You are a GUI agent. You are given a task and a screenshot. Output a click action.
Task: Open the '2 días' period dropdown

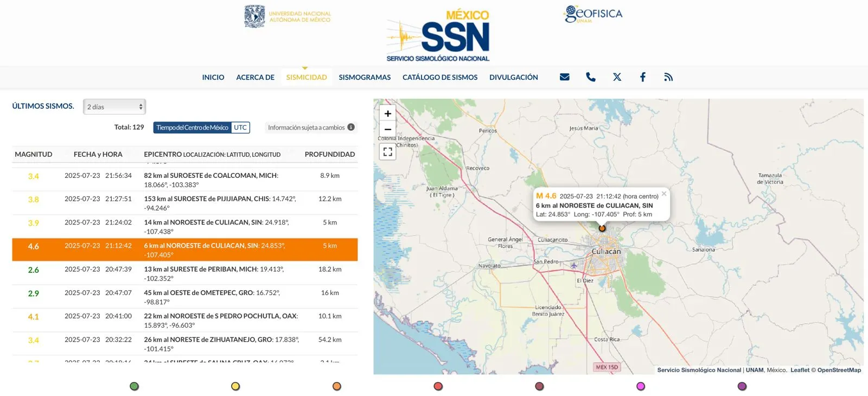point(114,107)
